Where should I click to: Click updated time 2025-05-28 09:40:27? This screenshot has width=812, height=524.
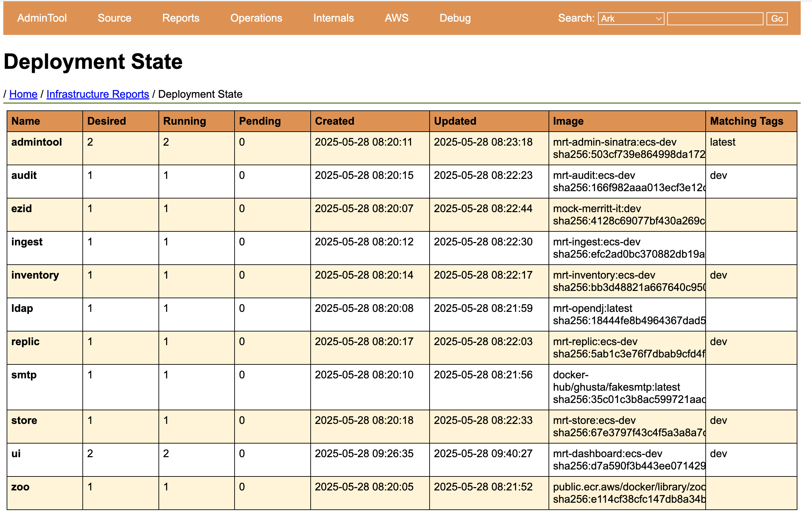pyautogui.click(x=483, y=454)
